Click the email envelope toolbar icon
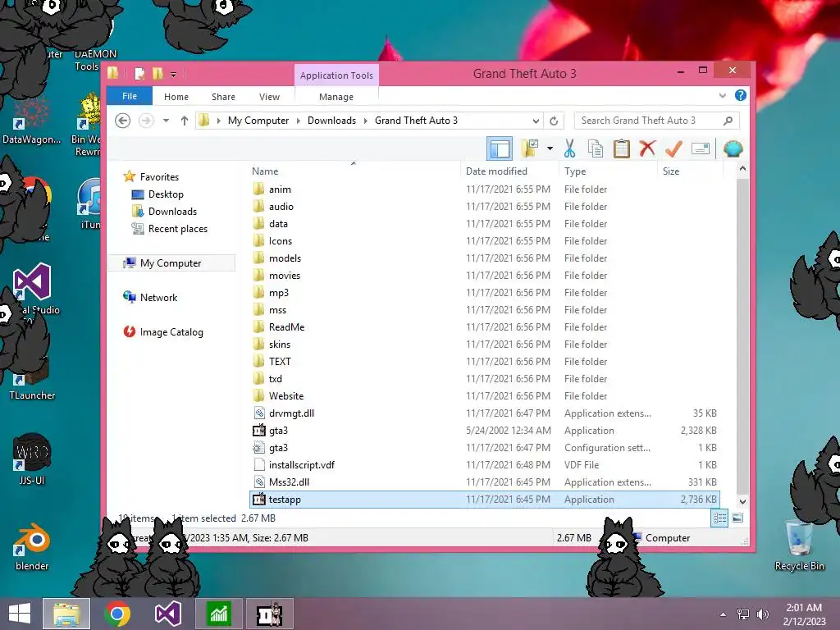Image resolution: width=840 pixels, height=630 pixels. [x=701, y=148]
